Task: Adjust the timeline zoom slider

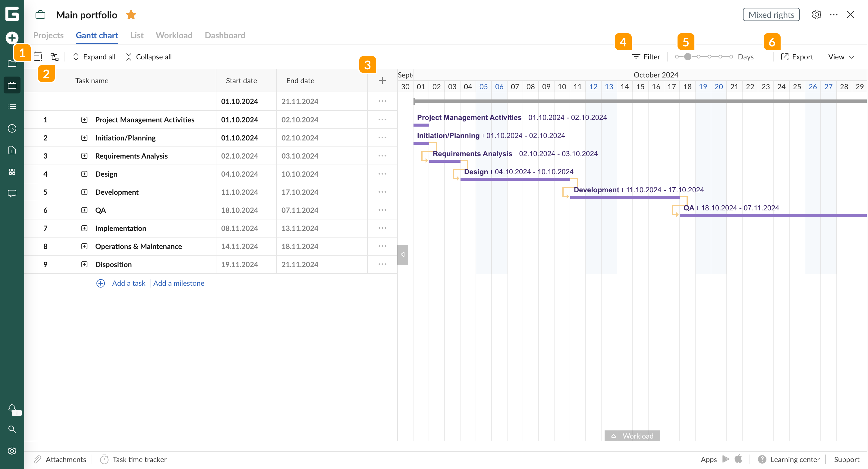Action: click(x=688, y=57)
